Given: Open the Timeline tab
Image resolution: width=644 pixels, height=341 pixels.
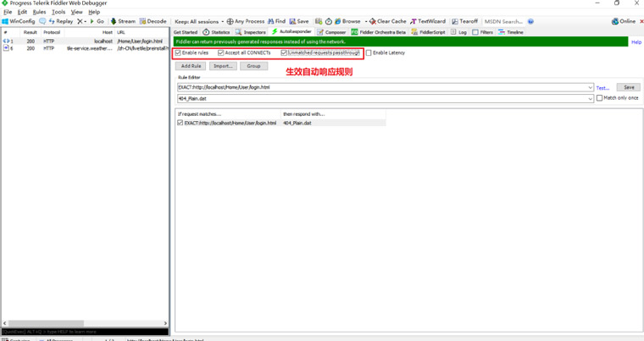Looking at the screenshot, I should click(511, 32).
